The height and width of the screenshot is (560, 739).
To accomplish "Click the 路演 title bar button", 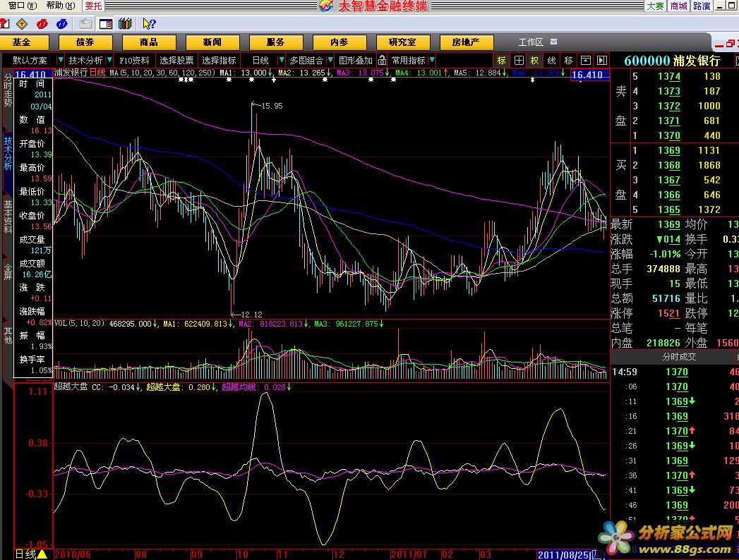I will (702, 6).
